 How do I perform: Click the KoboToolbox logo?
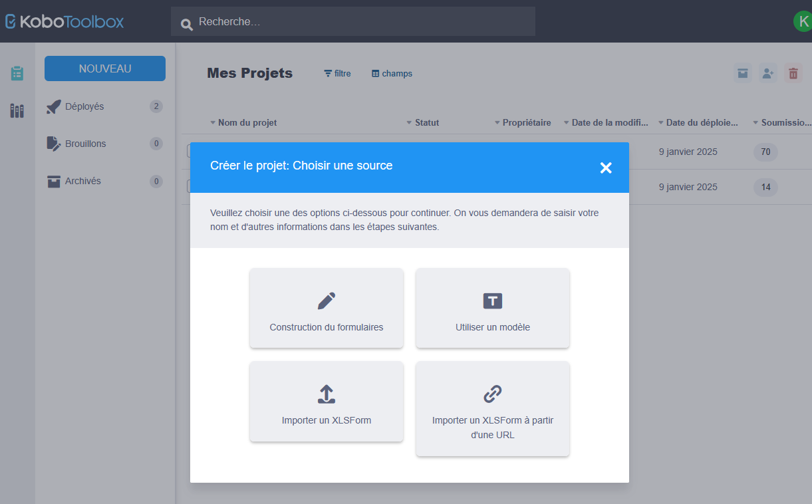65,21
